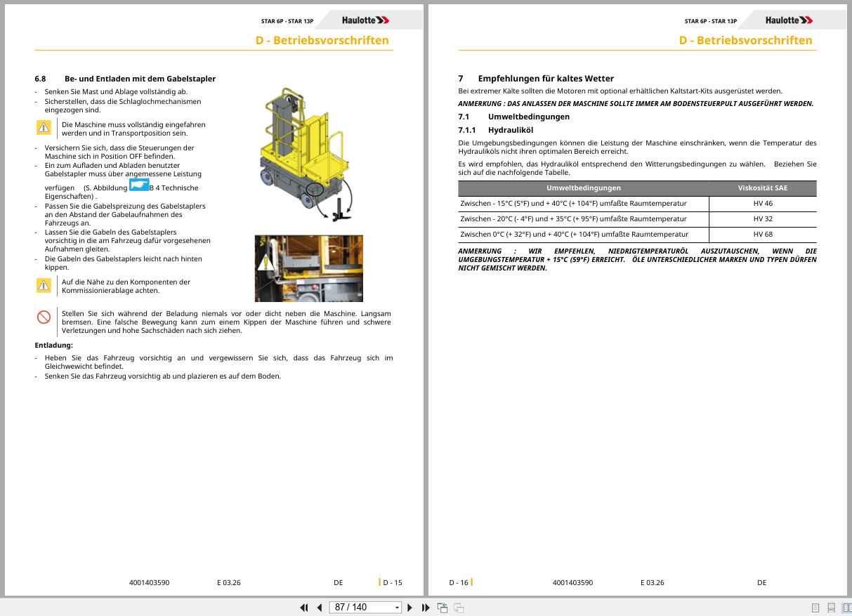Click 'E 03.26' on right page footer
The image size is (852, 616).
[652, 582]
